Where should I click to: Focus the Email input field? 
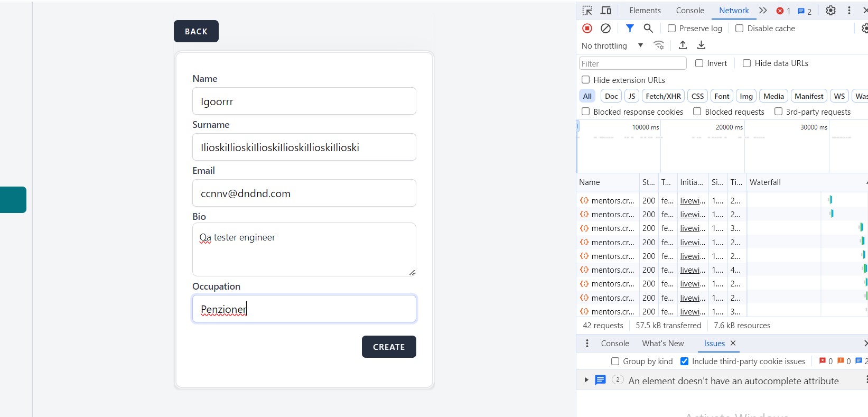click(304, 193)
